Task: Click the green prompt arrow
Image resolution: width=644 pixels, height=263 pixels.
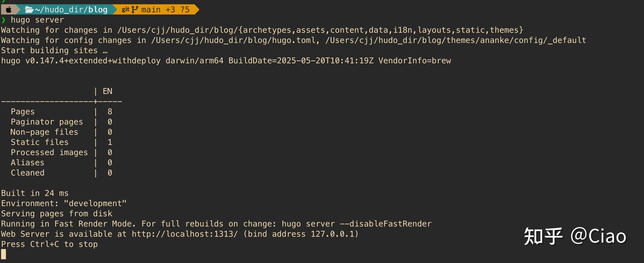Action: pyautogui.click(x=3, y=20)
